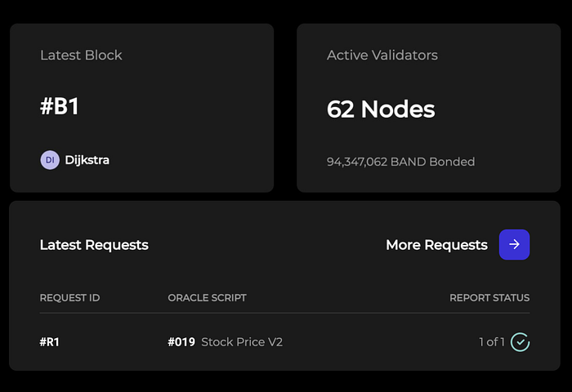Image resolution: width=572 pixels, height=392 pixels.
Task: Click the report status checkmark circle icon
Action: (x=520, y=342)
